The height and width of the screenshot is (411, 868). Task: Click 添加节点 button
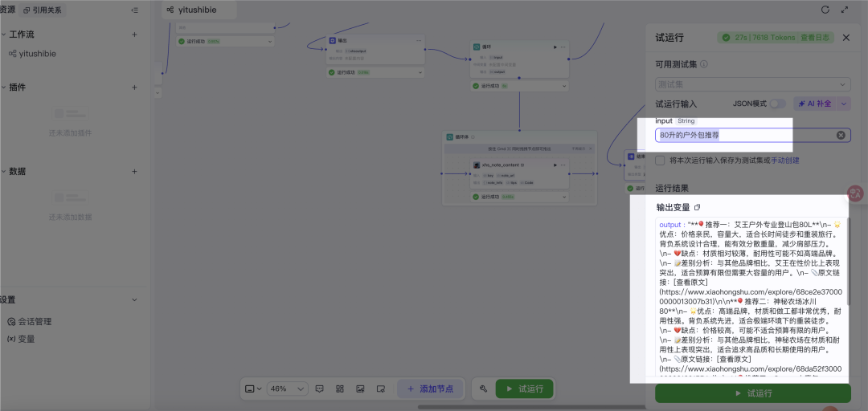[430, 389]
